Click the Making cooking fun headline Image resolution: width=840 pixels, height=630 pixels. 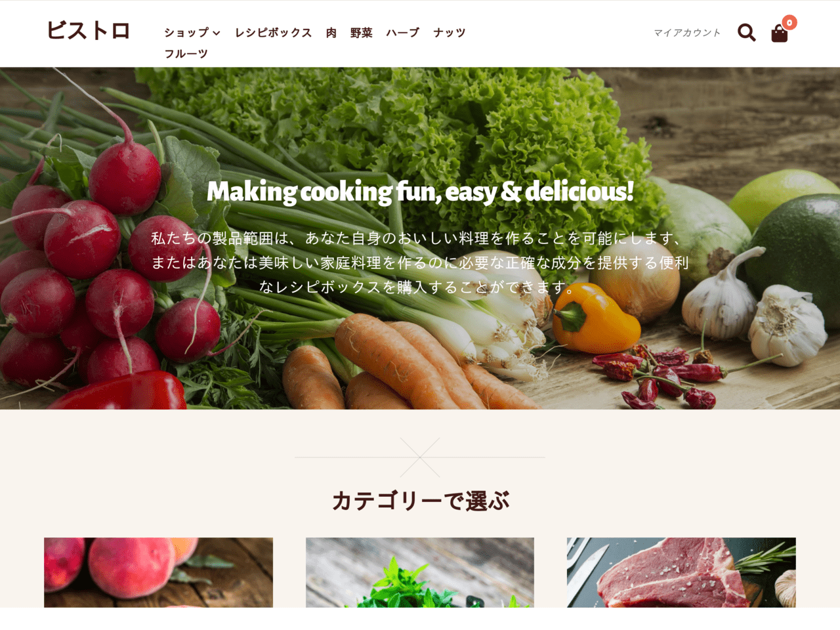(420, 192)
